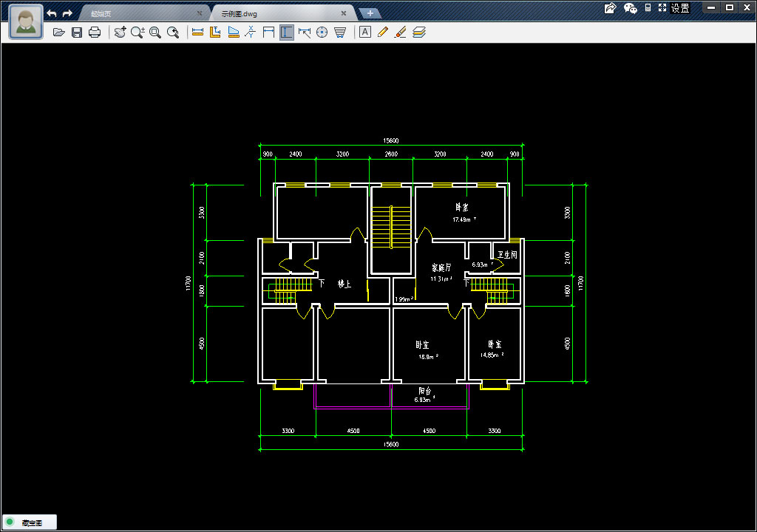Click the share icon in title bar
This screenshot has width=757, height=532.
tap(610, 7)
